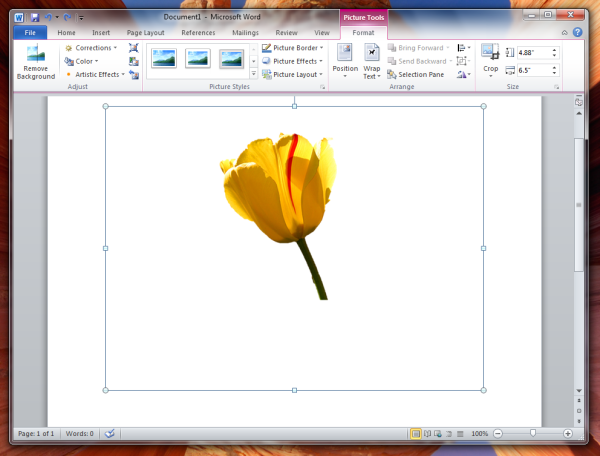Open the Picture Styles dialog launcher
Image resolution: width=600 pixels, height=456 pixels.
coord(322,87)
